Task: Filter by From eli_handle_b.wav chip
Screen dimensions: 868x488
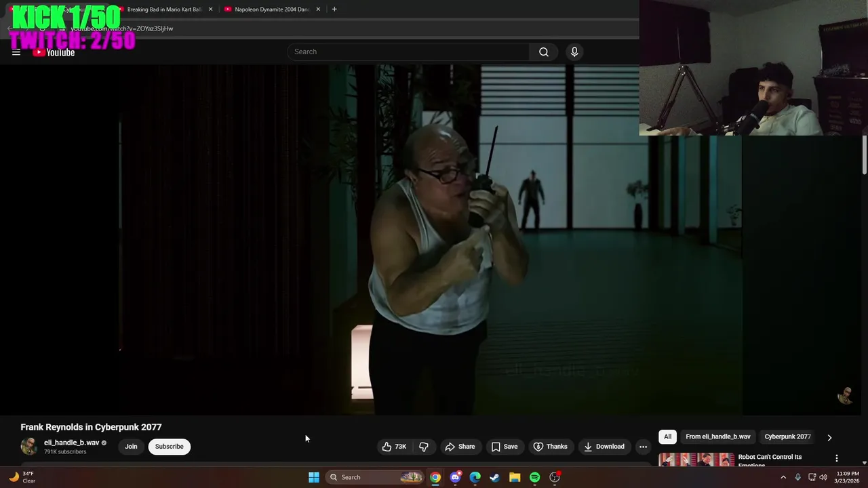Action: click(x=717, y=436)
